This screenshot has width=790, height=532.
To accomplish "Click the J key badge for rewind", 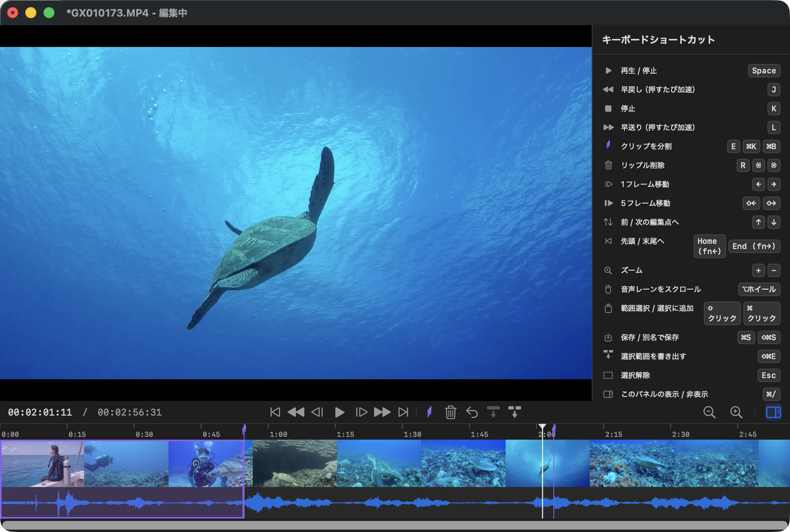I will click(773, 90).
